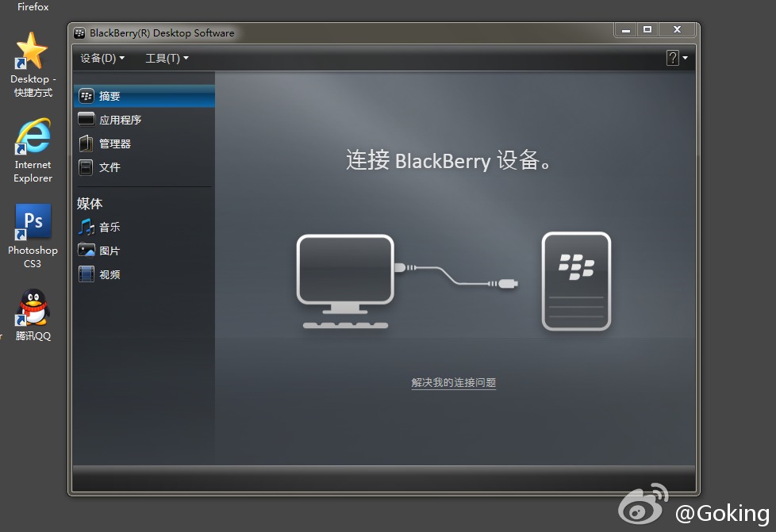Open 应用程序 in the sidebar

[x=144, y=120]
